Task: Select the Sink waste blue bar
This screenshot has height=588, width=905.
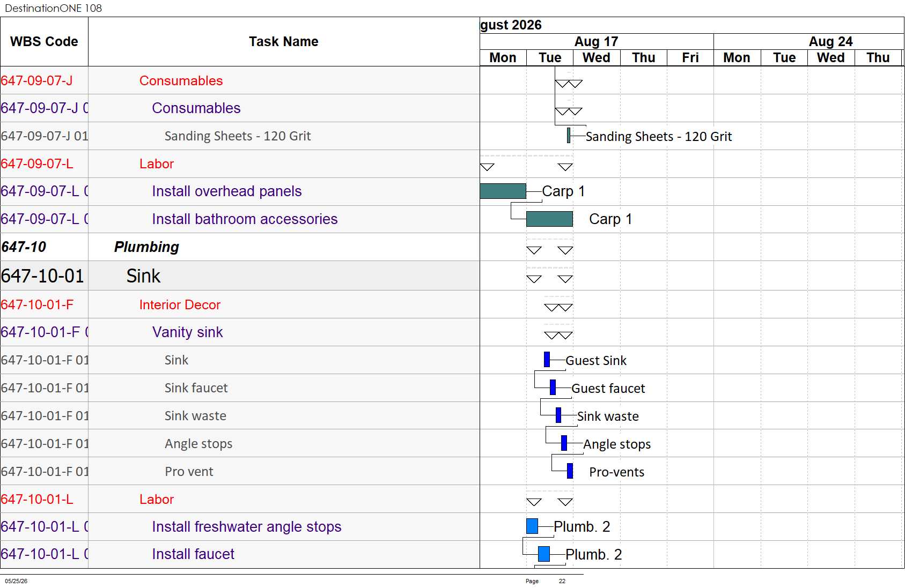Action: point(558,415)
